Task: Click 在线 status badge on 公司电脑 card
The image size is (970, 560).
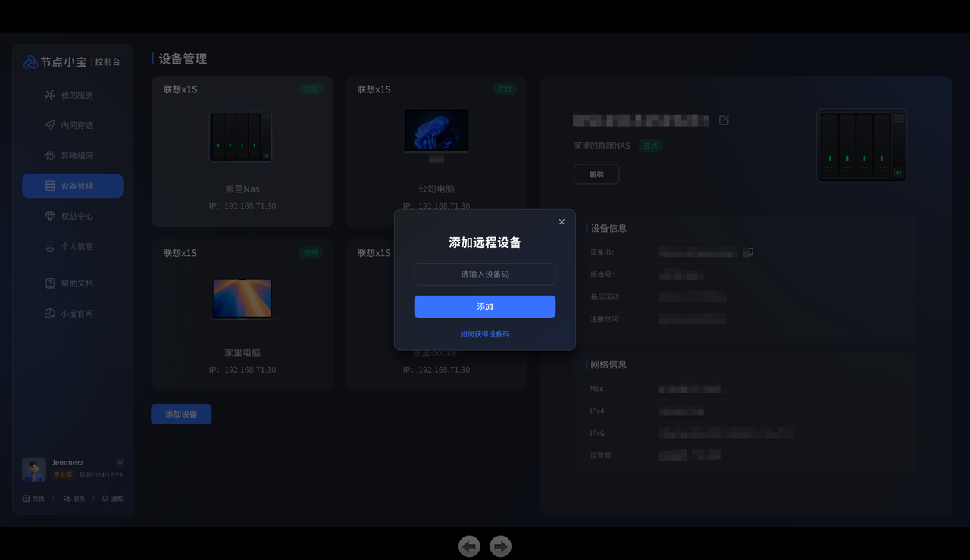Action: [x=505, y=89]
